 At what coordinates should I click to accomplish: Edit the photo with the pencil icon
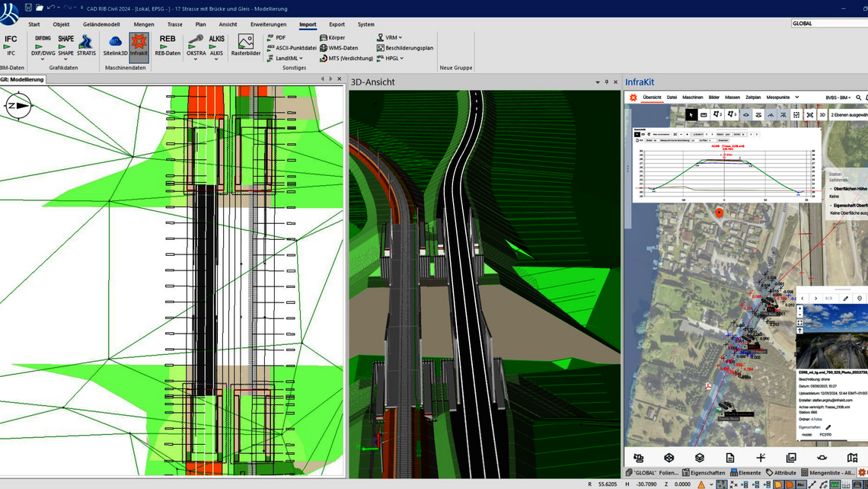tap(845, 299)
